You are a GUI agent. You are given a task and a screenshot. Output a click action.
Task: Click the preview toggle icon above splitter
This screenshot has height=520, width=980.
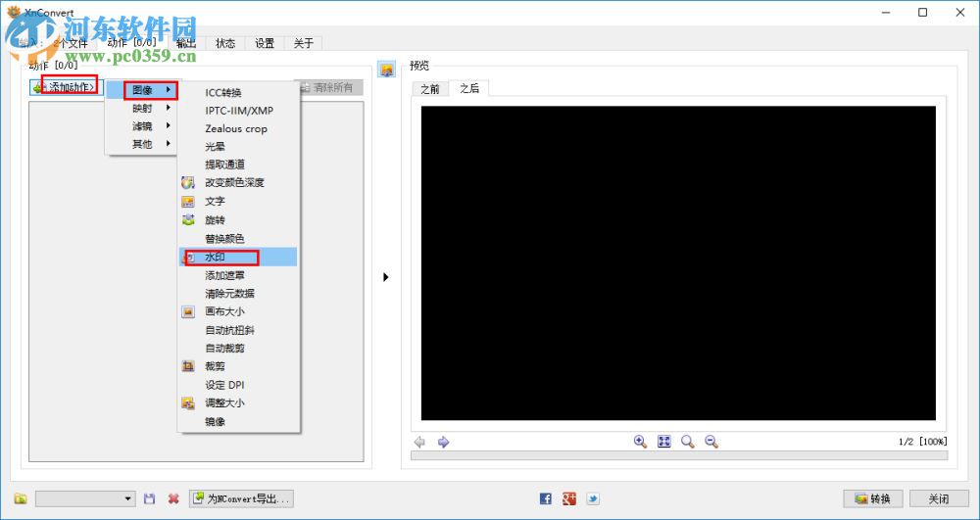(x=385, y=70)
